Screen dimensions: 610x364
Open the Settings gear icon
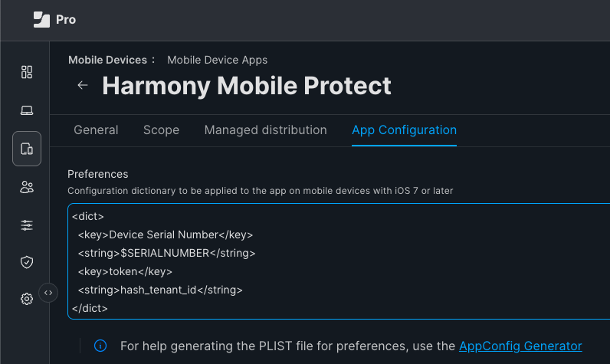27,299
